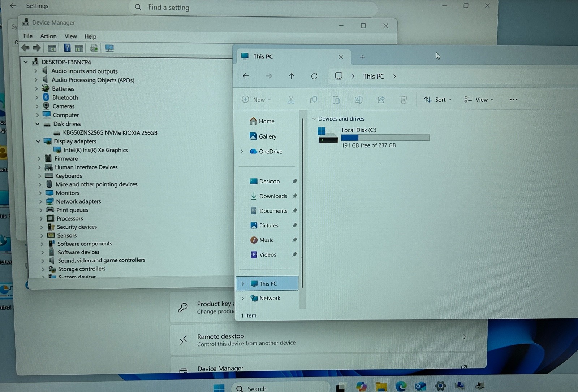Open the View menu in Device Manager
This screenshot has width=578, height=392.
tap(70, 36)
